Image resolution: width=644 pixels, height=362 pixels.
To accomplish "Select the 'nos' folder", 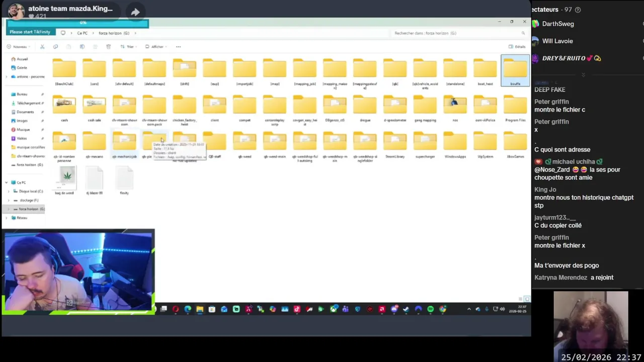I will tap(455, 109).
